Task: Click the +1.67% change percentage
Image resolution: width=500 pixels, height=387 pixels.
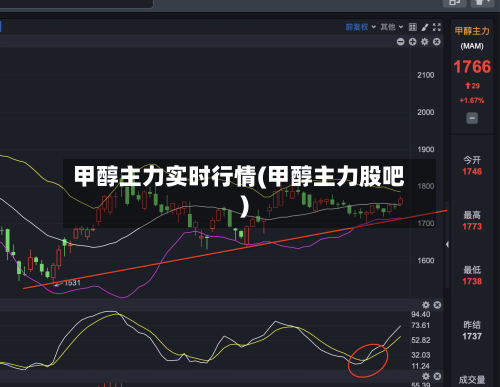Action: (x=472, y=100)
